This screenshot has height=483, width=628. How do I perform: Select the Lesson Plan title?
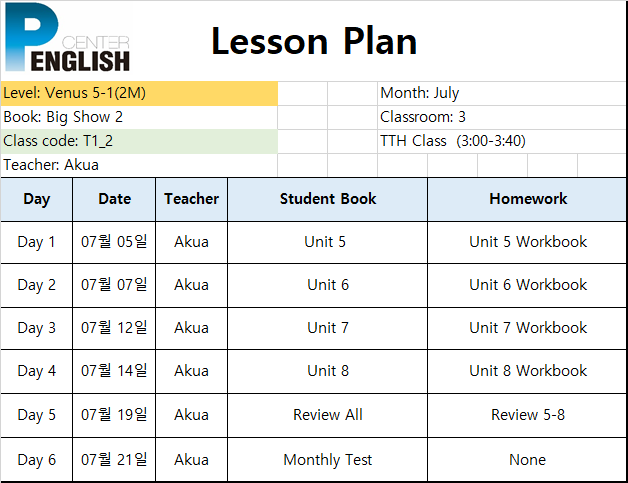[314, 41]
